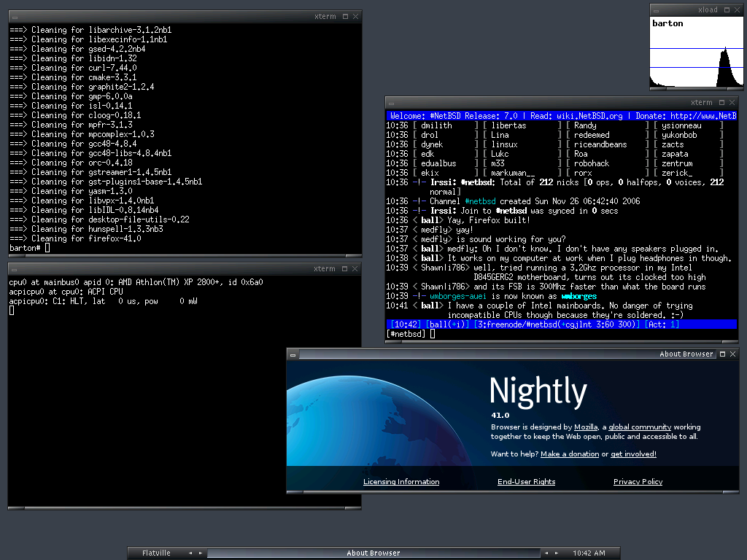Viewport: 747px width, 560px height.
Task: Open the Mozilla link
Action: pos(586,427)
